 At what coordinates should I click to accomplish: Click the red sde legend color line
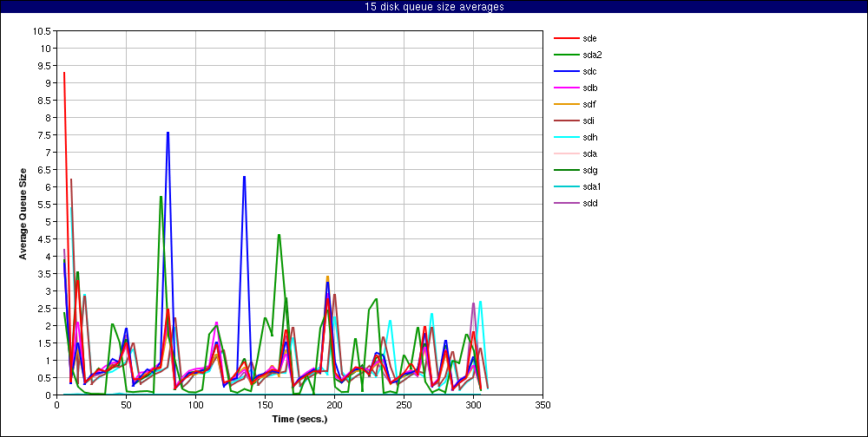pos(566,38)
